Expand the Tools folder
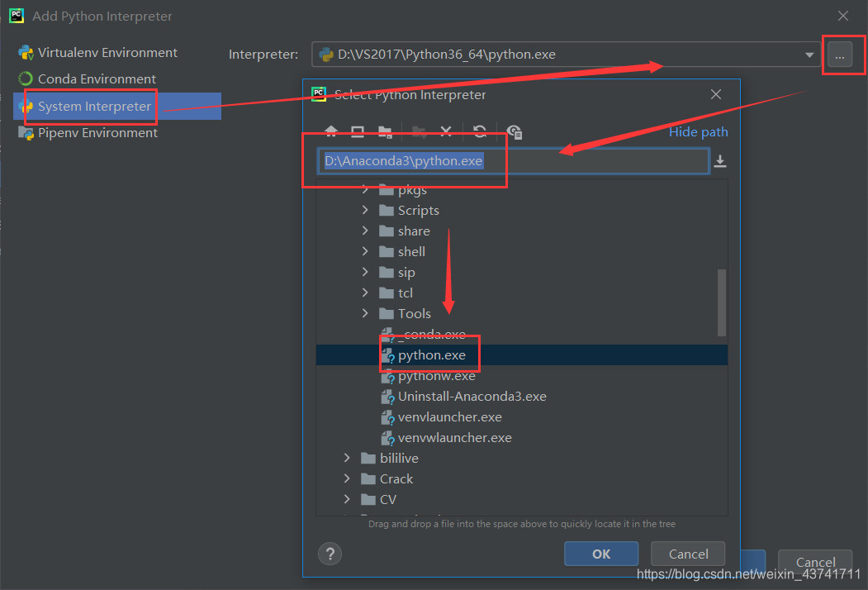Image resolution: width=868 pixels, height=590 pixels. (x=365, y=313)
